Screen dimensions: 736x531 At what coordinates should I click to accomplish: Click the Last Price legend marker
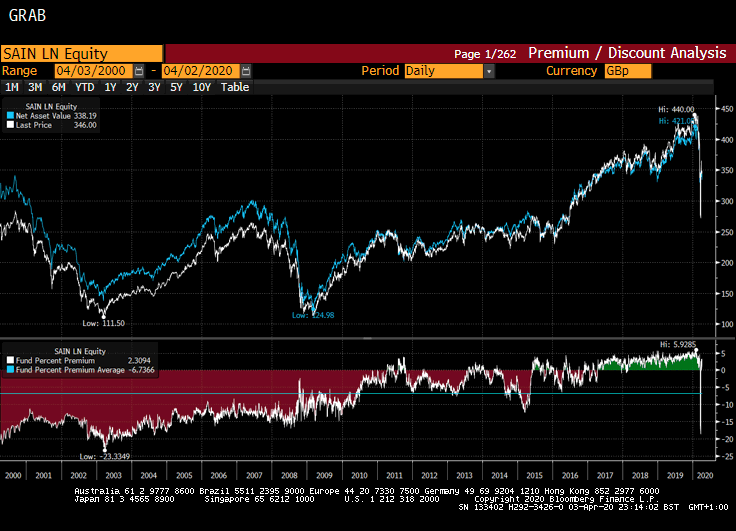tap(10, 125)
